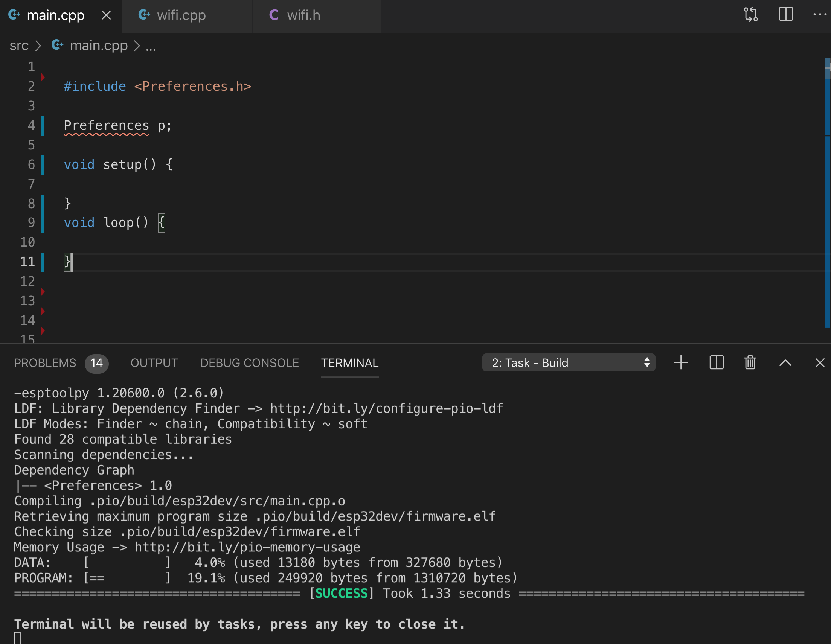This screenshot has height=644, width=831.
Task: Click the src breadcrumb segment
Action: pos(19,46)
